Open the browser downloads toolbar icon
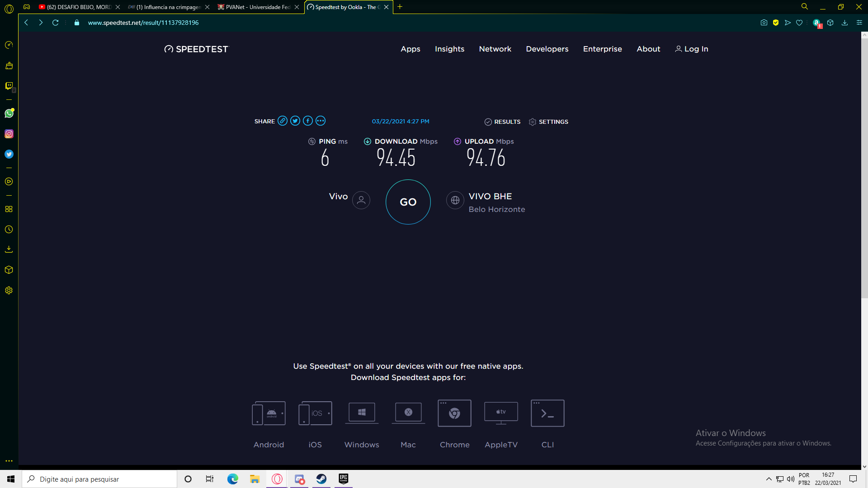This screenshot has height=488, width=868. coord(844,23)
